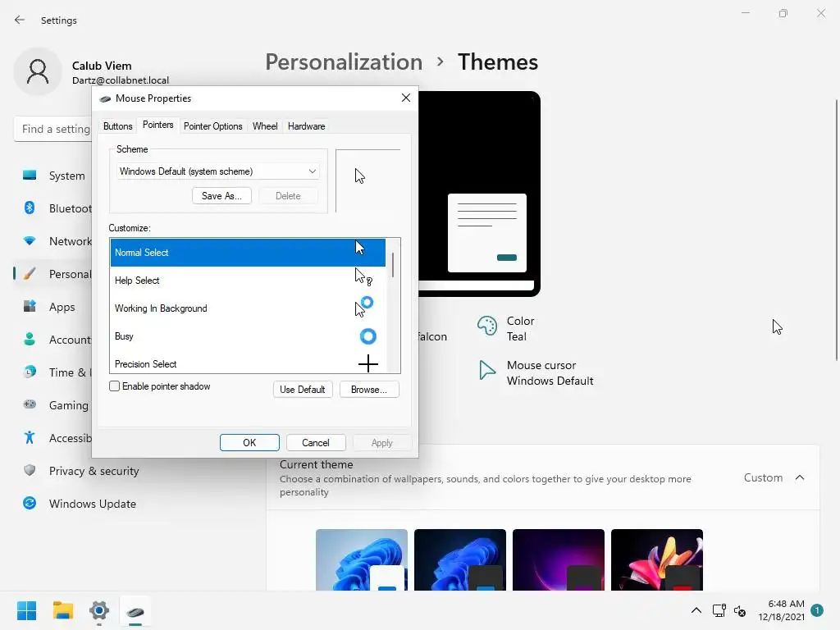Click the Personalization breadcrumb link
840x630 pixels.
[344, 62]
